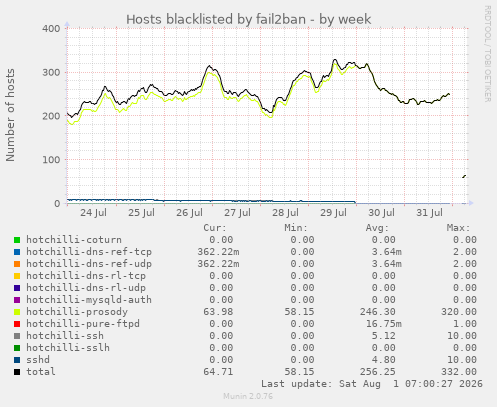Click the sshd navy legend swatch
This screenshot has width=497, height=407.
[x=17, y=360]
